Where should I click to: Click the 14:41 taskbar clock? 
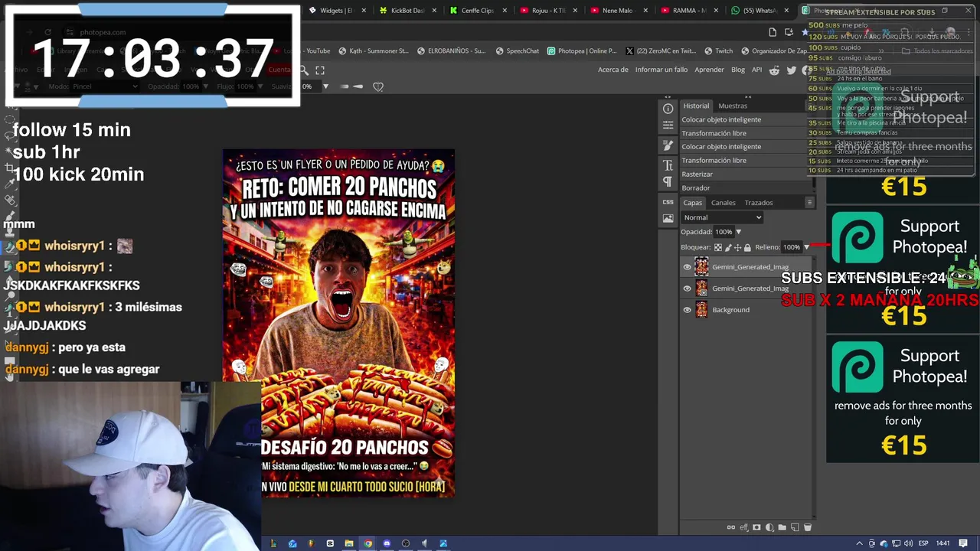[x=943, y=543]
